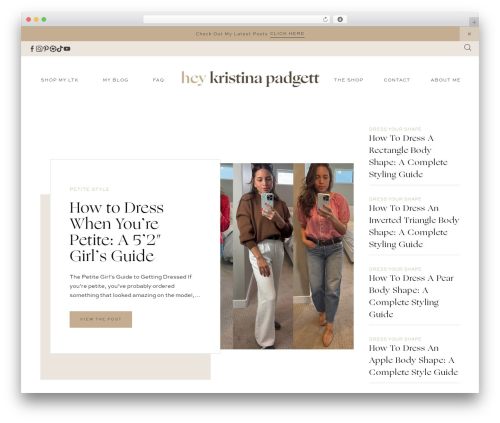Viewport: 500px width, 423px height.
Task: Click the View The Post button
Action: 101,319
